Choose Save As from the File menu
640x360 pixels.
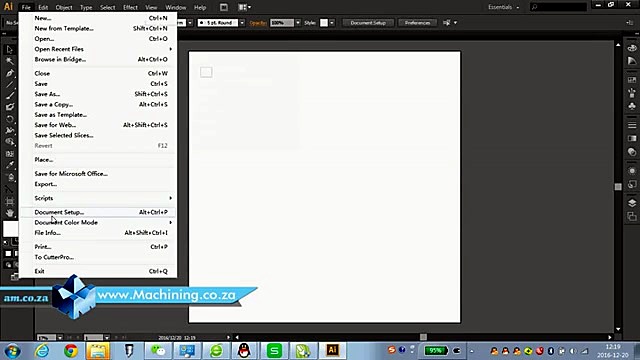tap(98, 94)
